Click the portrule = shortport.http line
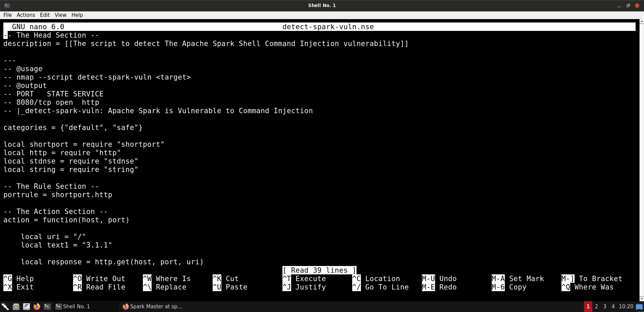 click(58, 195)
